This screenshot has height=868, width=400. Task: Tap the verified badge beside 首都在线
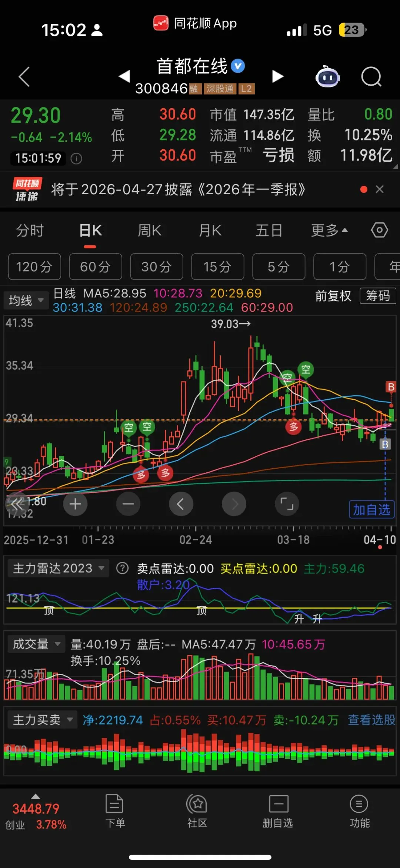[238, 66]
